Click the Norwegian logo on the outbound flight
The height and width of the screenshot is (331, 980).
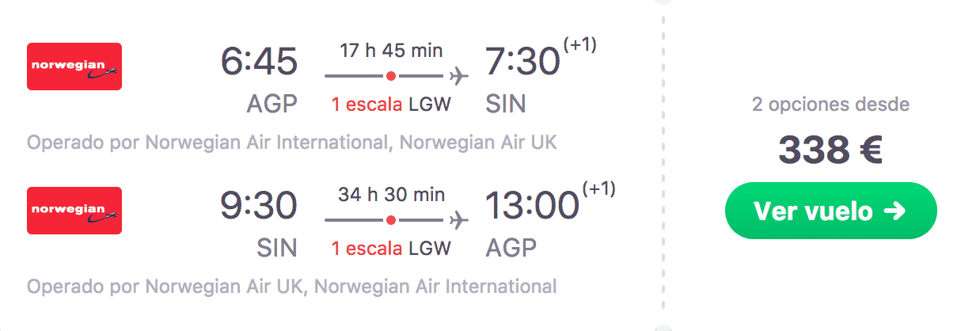74,67
